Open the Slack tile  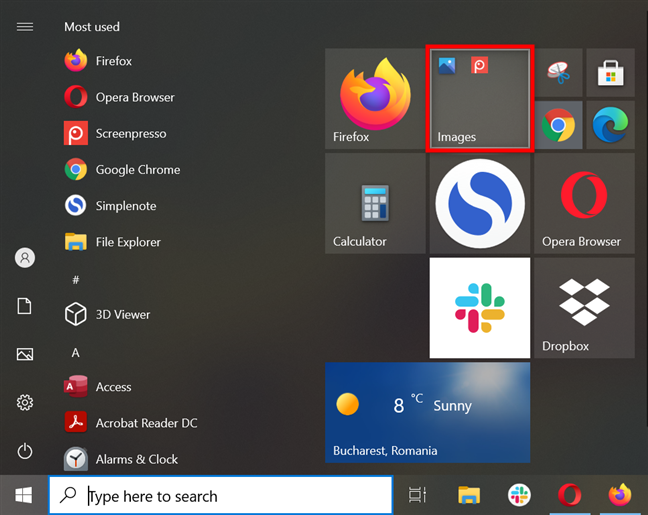click(x=479, y=308)
